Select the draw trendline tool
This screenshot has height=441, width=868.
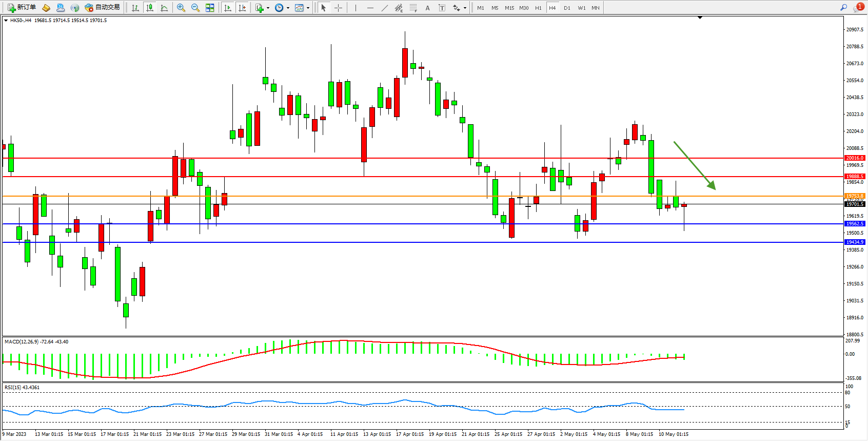click(385, 8)
